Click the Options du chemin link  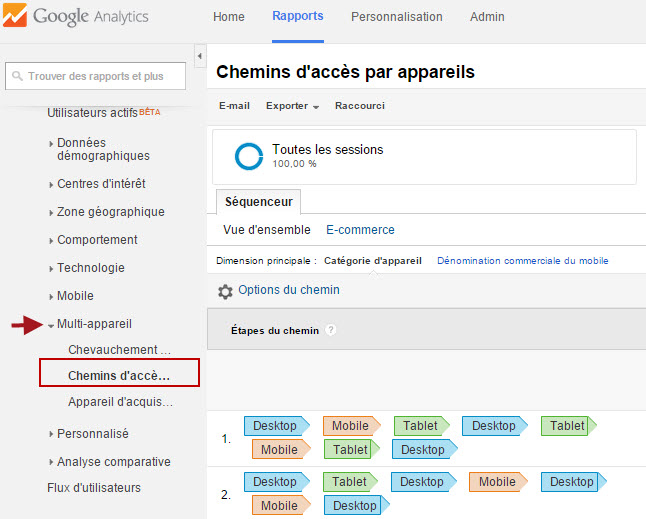click(x=289, y=290)
